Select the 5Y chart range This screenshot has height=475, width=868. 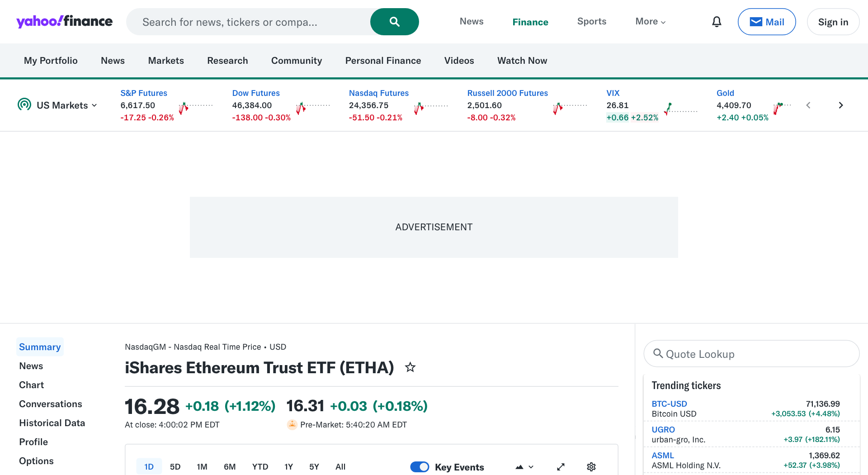pos(314,467)
